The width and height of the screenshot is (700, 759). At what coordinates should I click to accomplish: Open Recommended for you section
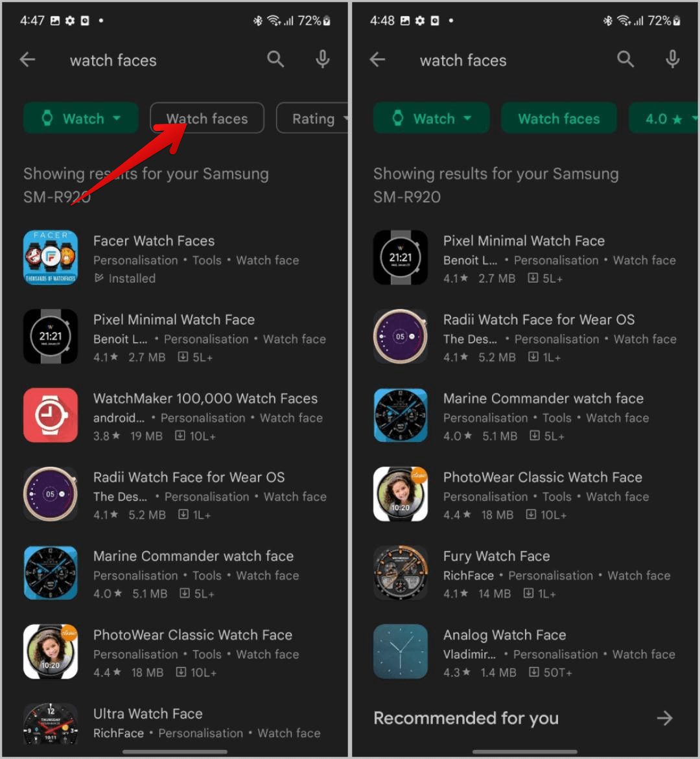pos(466,718)
